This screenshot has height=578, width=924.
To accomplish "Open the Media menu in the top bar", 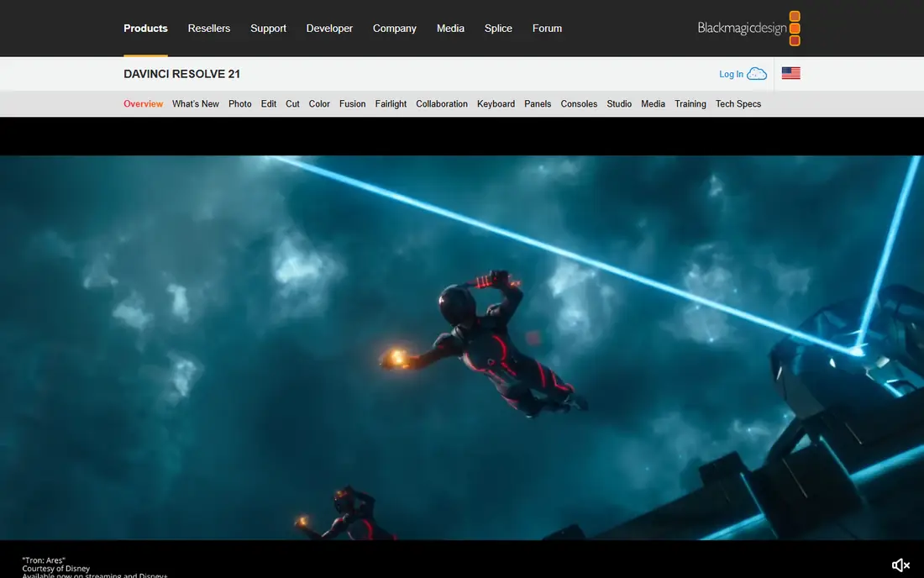I will (450, 29).
